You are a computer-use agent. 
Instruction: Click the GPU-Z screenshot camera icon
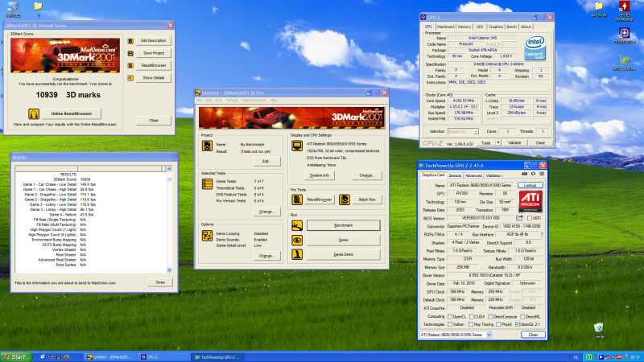pyautogui.click(x=525, y=174)
